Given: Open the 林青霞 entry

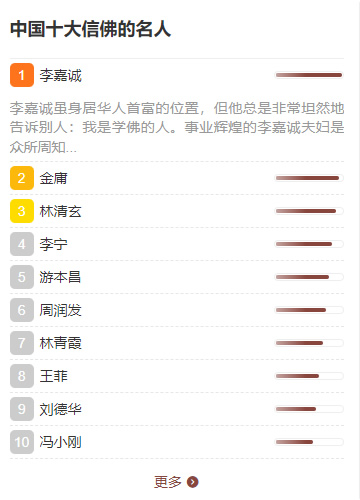Looking at the screenshot, I should (x=60, y=343).
